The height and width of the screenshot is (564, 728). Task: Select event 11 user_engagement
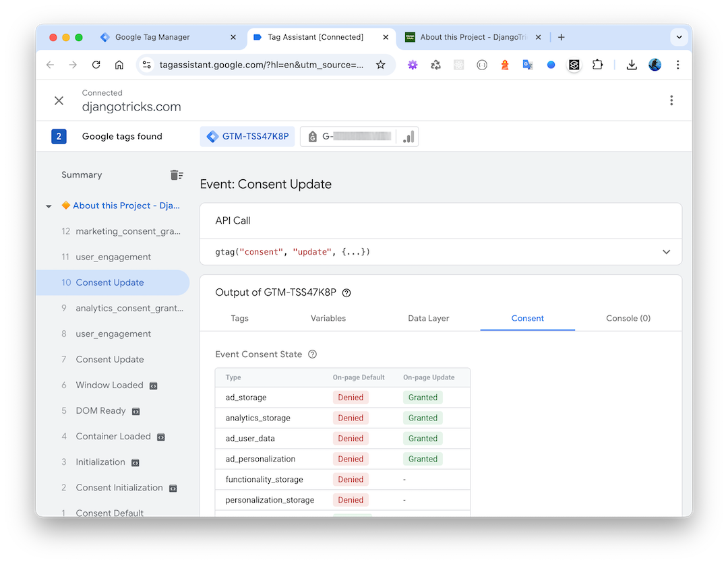(113, 257)
